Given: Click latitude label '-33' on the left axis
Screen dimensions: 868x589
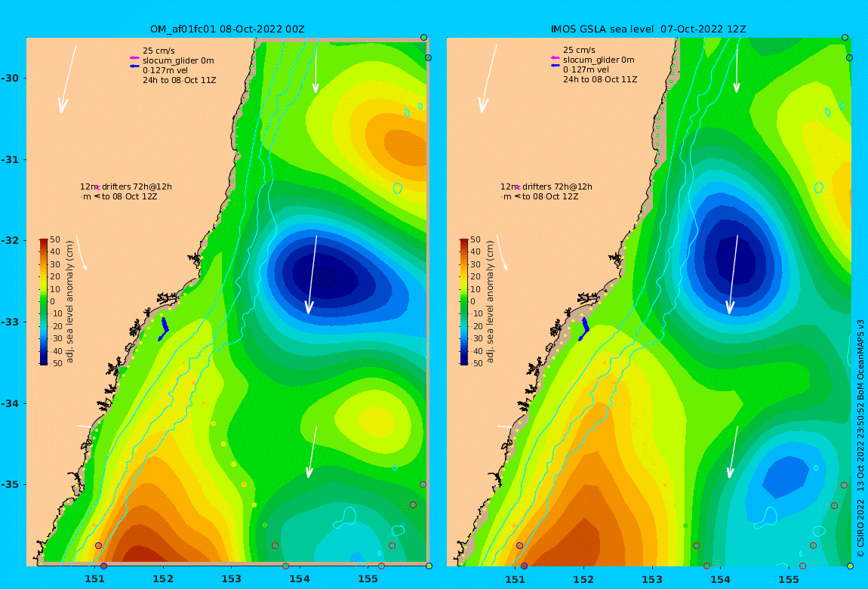Looking at the screenshot, I should [10, 322].
